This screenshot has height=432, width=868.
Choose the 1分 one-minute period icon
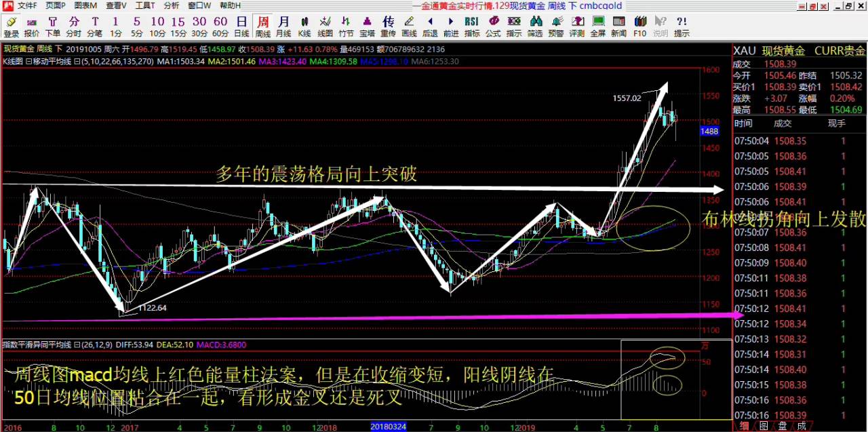(x=116, y=26)
